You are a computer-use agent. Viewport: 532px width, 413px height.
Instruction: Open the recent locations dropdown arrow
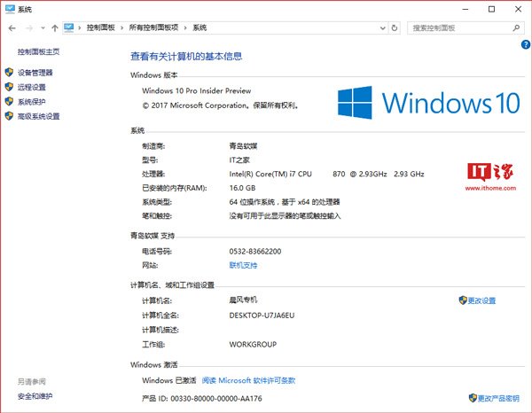coord(43,28)
